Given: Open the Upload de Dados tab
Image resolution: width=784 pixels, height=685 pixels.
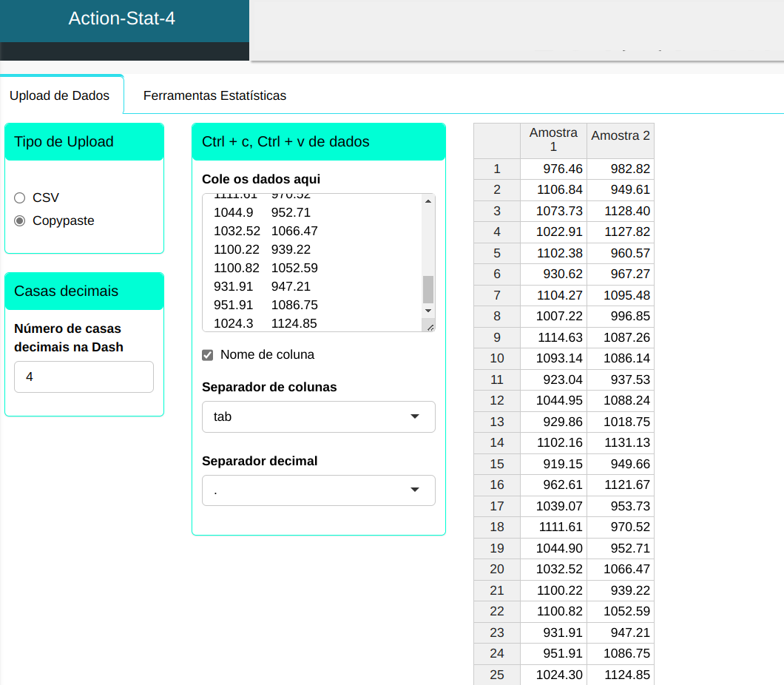Looking at the screenshot, I should 59,95.
